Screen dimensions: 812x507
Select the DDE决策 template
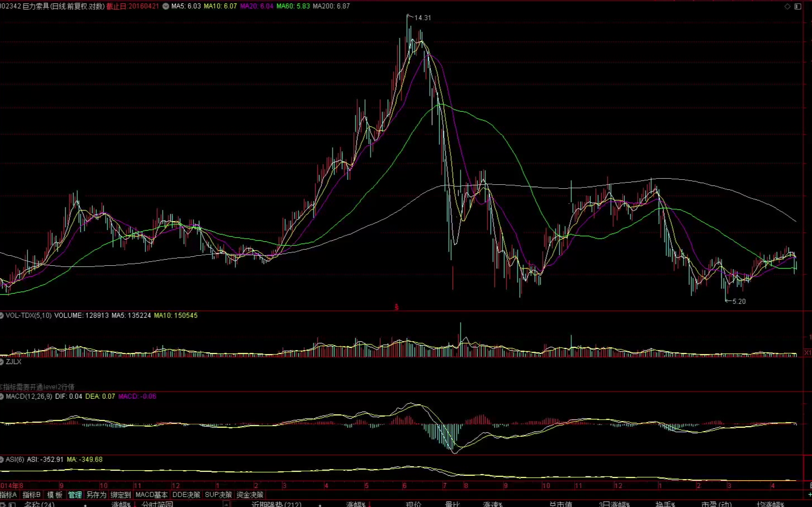point(186,495)
